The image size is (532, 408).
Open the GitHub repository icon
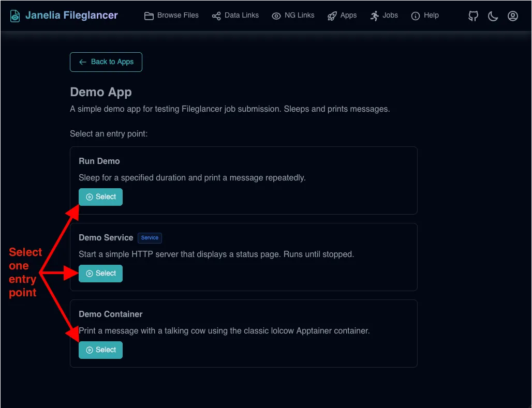tap(474, 16)
